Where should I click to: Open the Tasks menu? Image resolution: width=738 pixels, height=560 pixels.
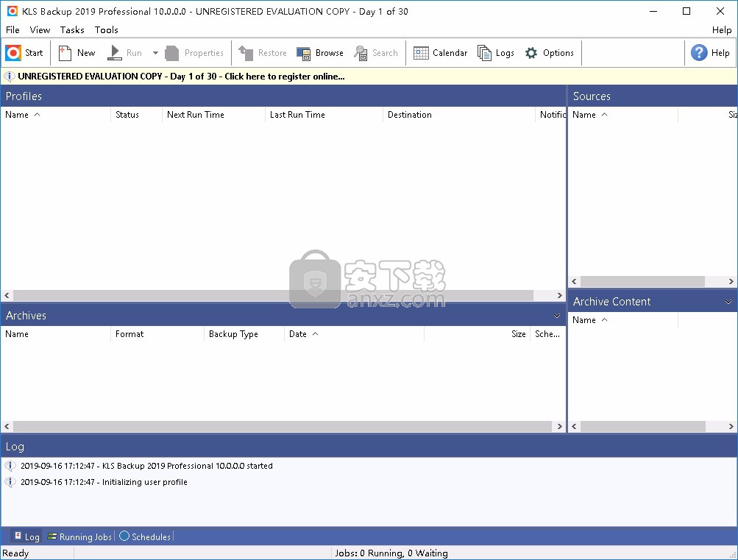(72, 29)
